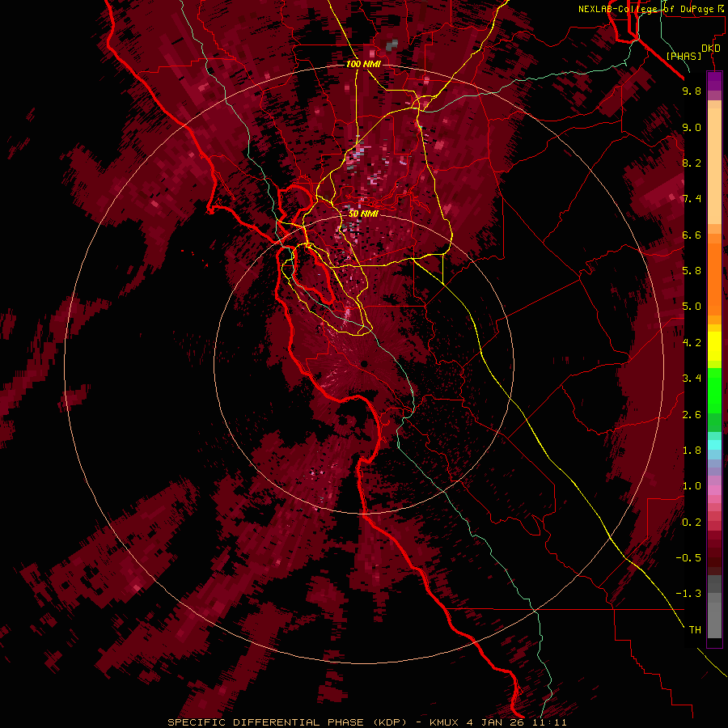This screenshot has height=728, width=728.
Task: Select the -0.5 scale value
Action: coord(688,558)
